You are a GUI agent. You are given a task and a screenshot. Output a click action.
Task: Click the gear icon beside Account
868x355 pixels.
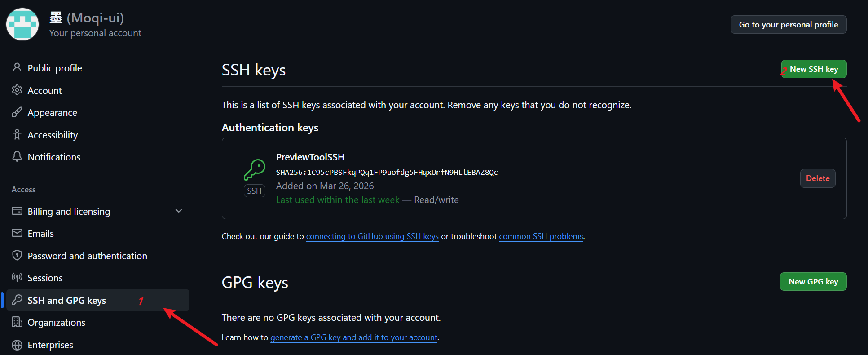point(17,90)
